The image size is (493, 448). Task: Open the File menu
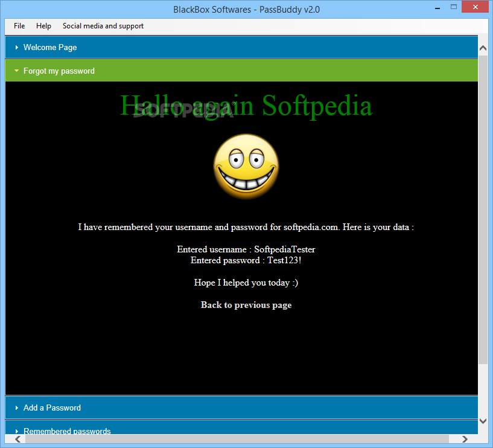coord(19,26)
